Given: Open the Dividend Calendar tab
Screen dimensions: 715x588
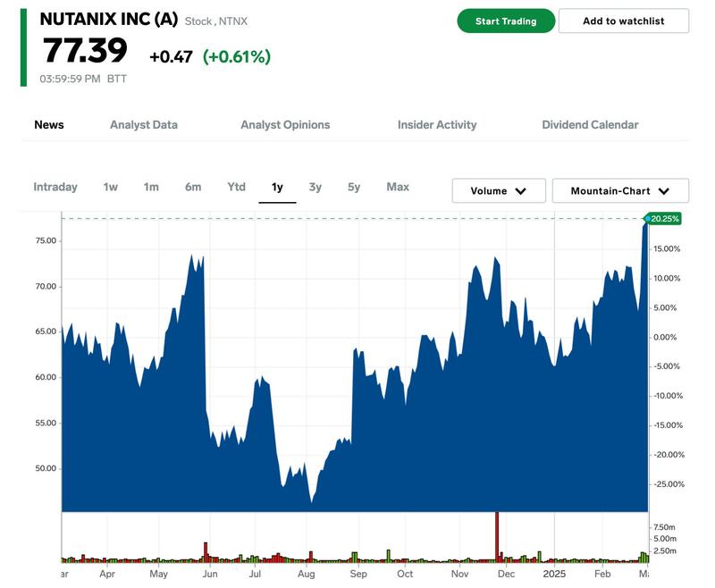Looking at the screenshot, I should pyautogui.click(x=590, y=125).
